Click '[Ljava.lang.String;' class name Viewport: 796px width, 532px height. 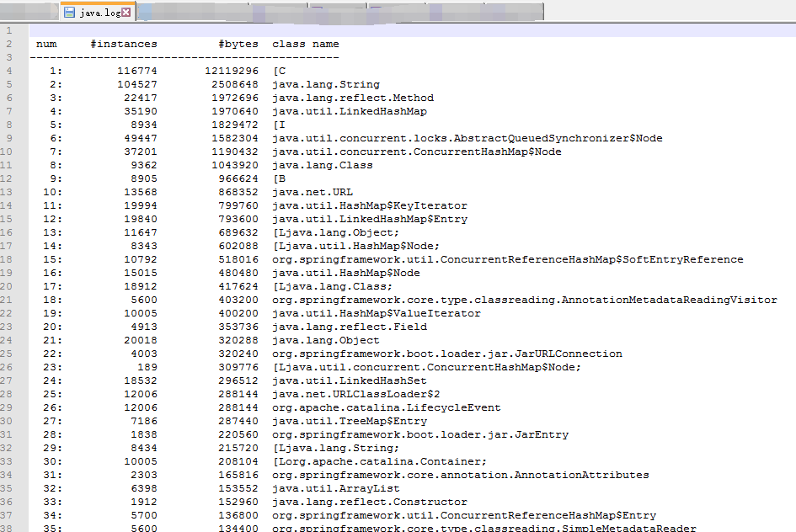(x=336, y=448)
